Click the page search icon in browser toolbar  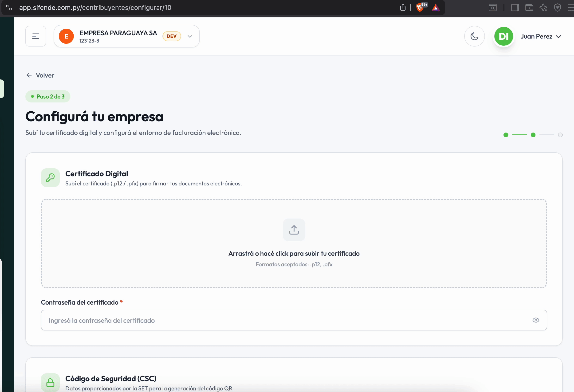pyautogui.click(x=492, y=8)
